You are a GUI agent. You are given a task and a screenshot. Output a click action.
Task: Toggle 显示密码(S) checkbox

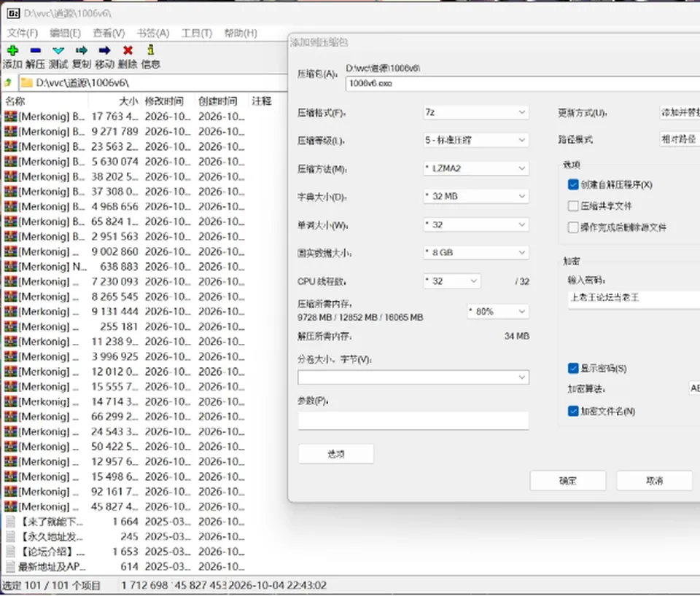[573, 368]
